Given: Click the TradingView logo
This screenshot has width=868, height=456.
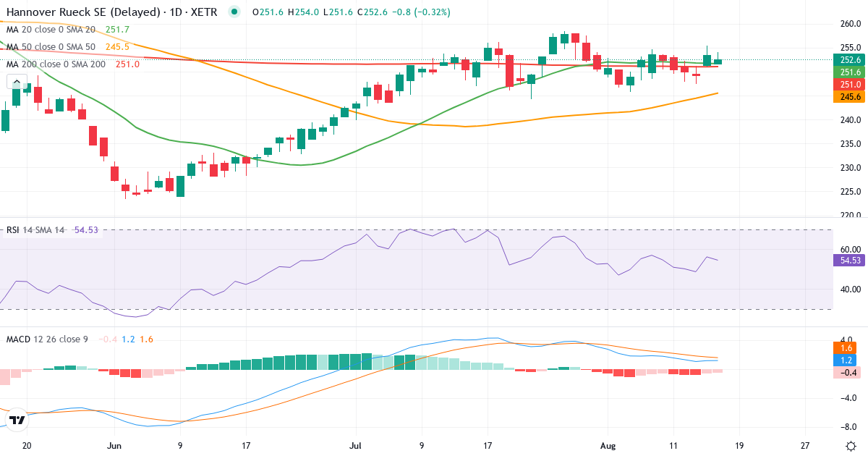Looking at the screenshot, I should pos(17,420).
